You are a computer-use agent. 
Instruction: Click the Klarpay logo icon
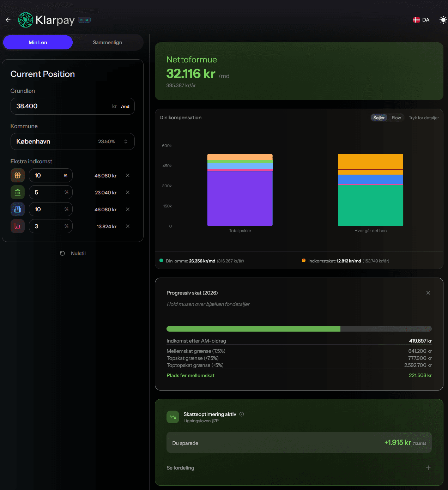tap(25, 20)
